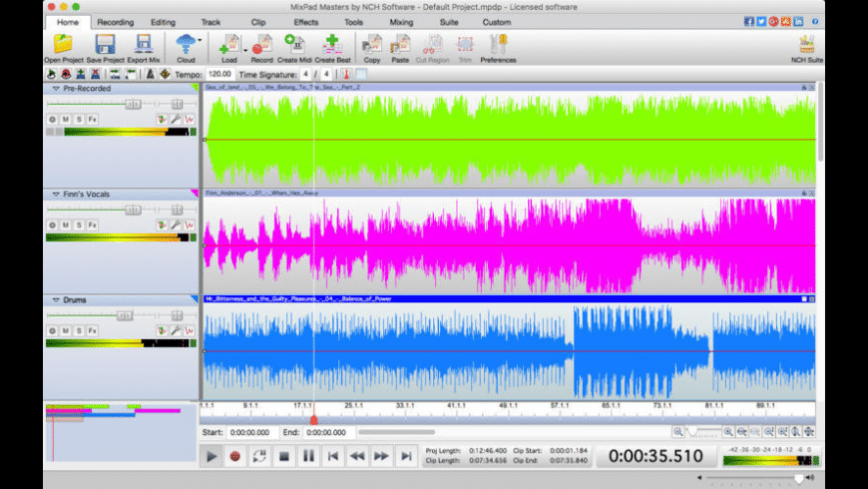Open the Load dropdown arrow
This screenshot has width=868, height=489.
coord(245,50)
